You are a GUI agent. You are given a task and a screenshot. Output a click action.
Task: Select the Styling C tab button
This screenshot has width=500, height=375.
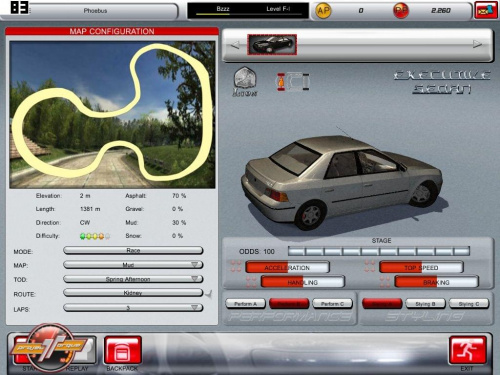click(x=469, y=304)
